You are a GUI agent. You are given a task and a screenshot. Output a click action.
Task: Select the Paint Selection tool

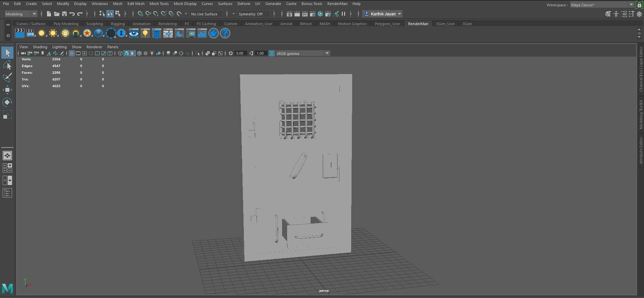7,77
